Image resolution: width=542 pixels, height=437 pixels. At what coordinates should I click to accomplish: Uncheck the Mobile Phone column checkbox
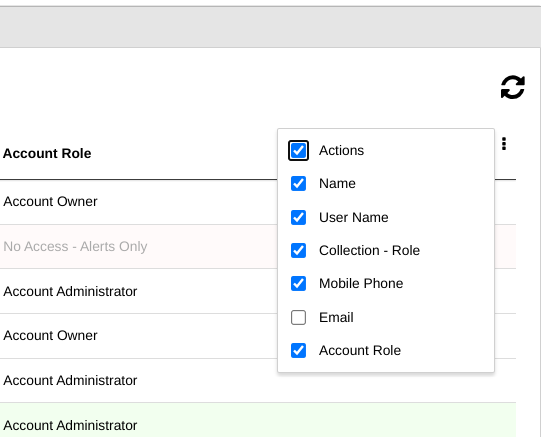(x=298, y=283)
